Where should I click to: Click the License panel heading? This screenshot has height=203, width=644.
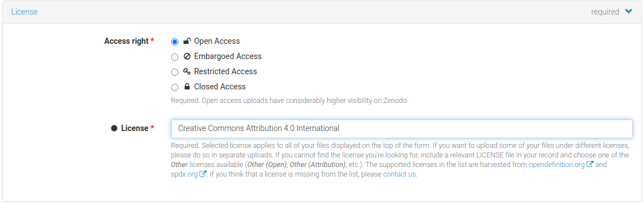[24, 12]
